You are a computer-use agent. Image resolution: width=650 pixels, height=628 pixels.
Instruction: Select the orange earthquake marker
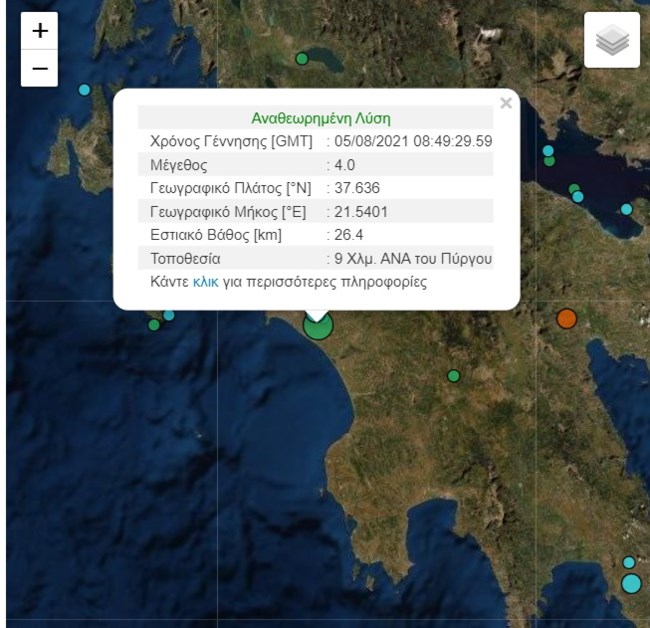click(566, 318)
